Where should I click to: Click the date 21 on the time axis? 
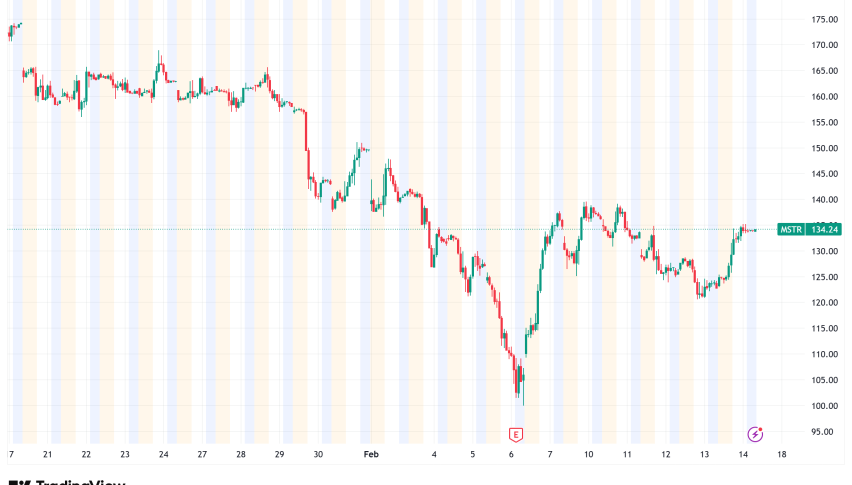47,453
